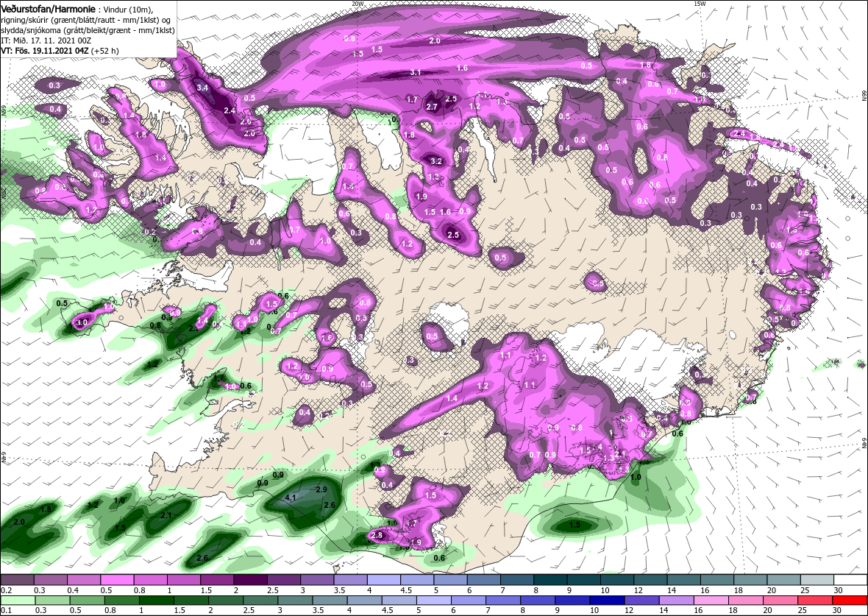This screenshot has height=616, width=868.
Task: Click the 0.1 label under rain legend
Action: [7, 611]
